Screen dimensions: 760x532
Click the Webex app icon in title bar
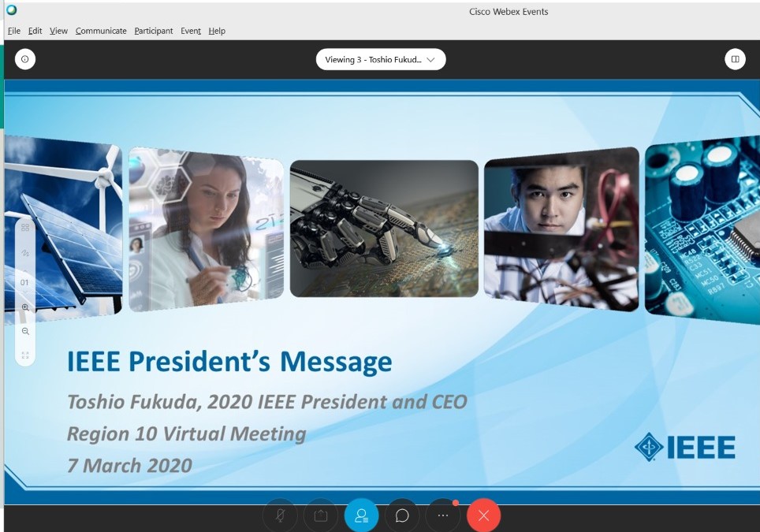(11, 9)
